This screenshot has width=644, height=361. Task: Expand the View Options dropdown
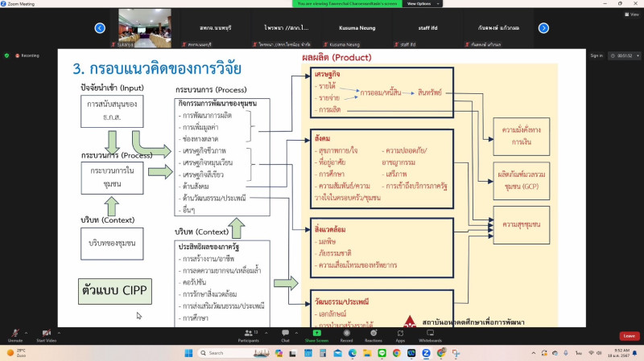tap(423, 4)
